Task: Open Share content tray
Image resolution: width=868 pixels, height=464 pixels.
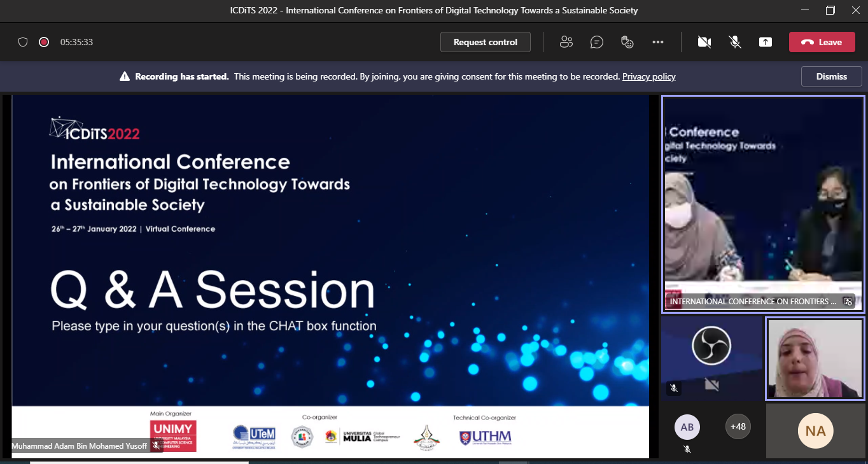Action: (x=766, y=42)
